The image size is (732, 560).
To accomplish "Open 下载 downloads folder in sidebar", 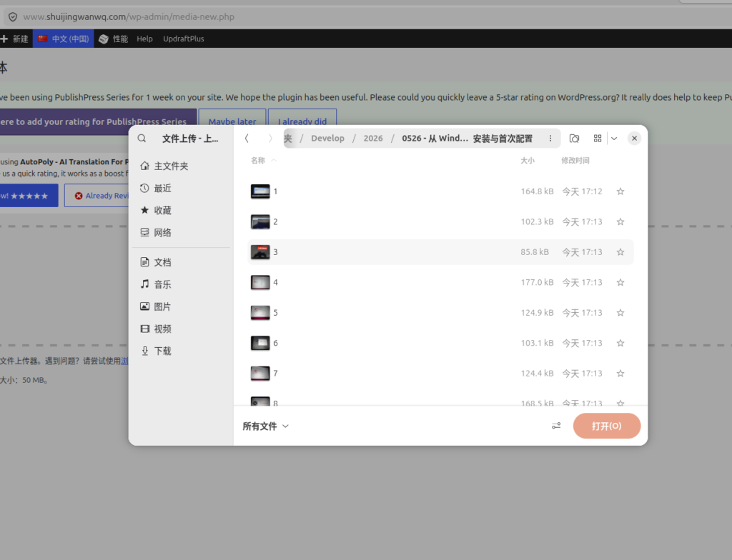I will (x=181, y=351).
